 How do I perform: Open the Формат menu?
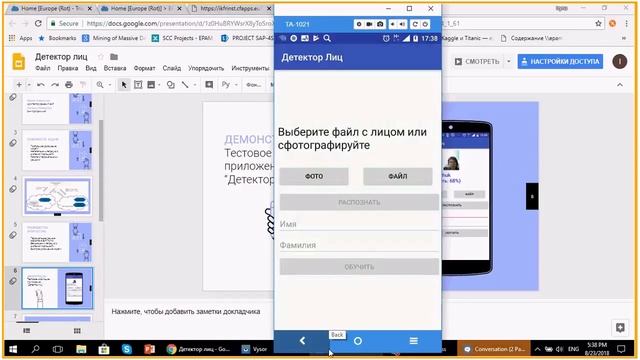[144, 68]
